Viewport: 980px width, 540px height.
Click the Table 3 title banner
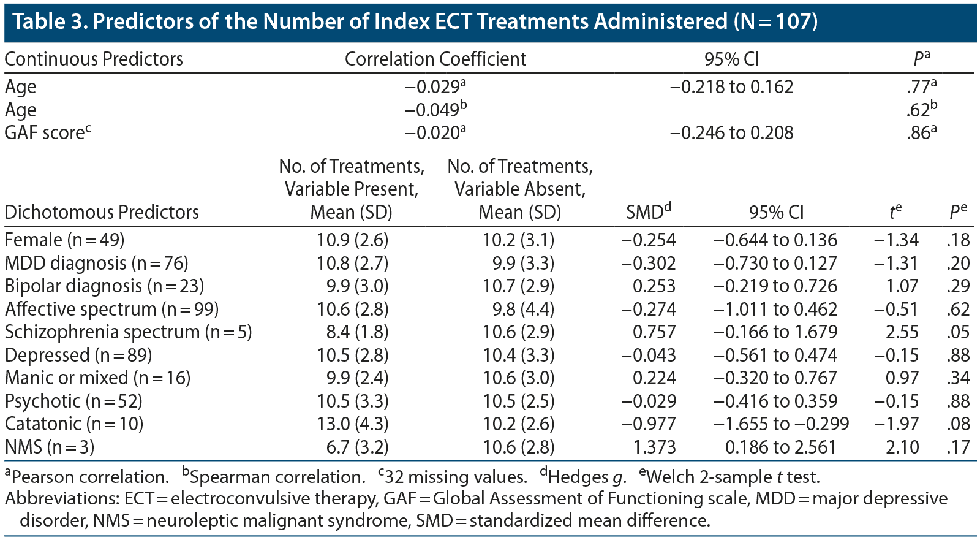point(415,22)
